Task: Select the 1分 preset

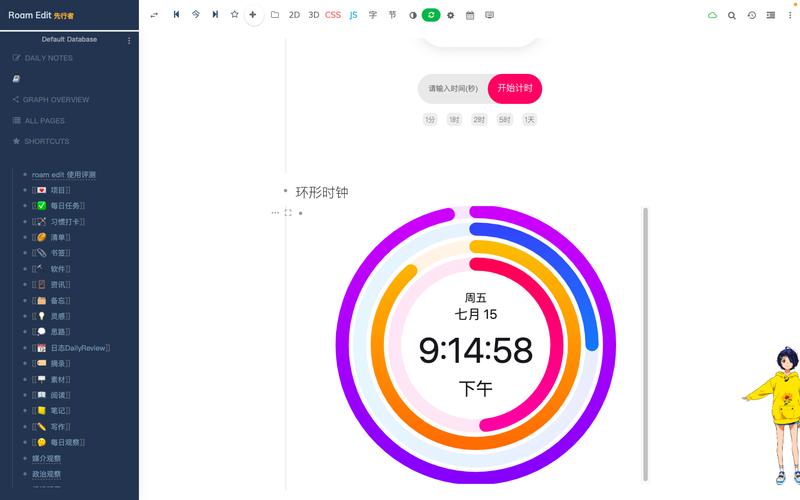Action: point(430,119)
